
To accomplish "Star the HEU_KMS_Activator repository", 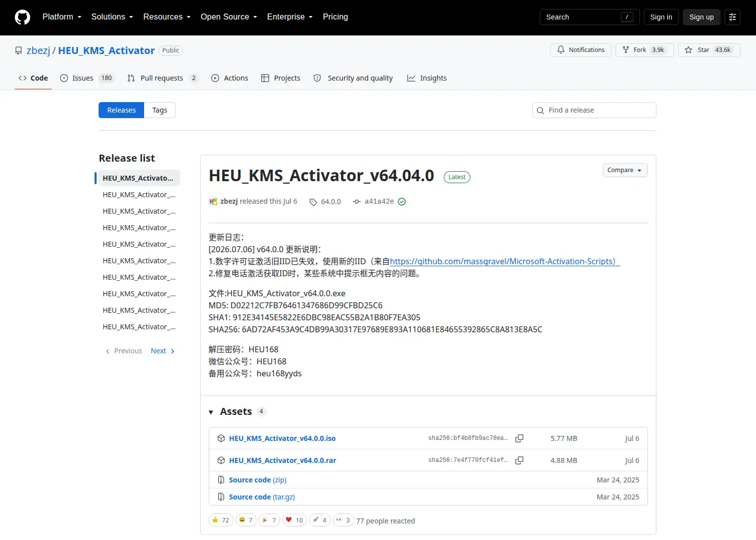I will pos(709,50).
